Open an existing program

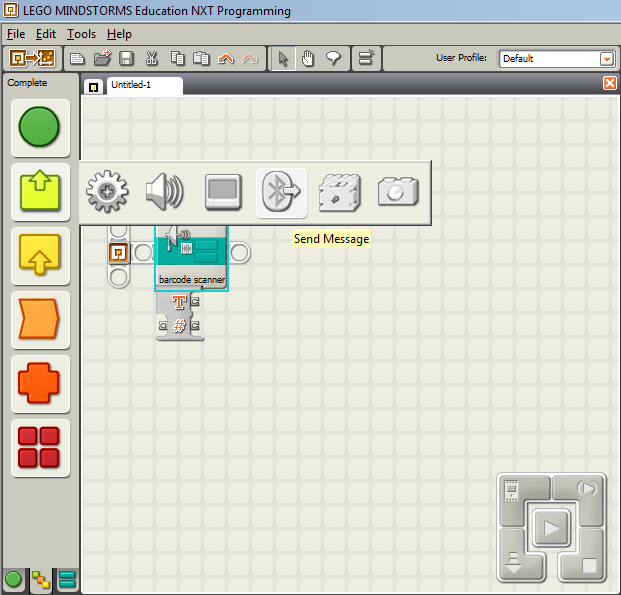point(103,59)
